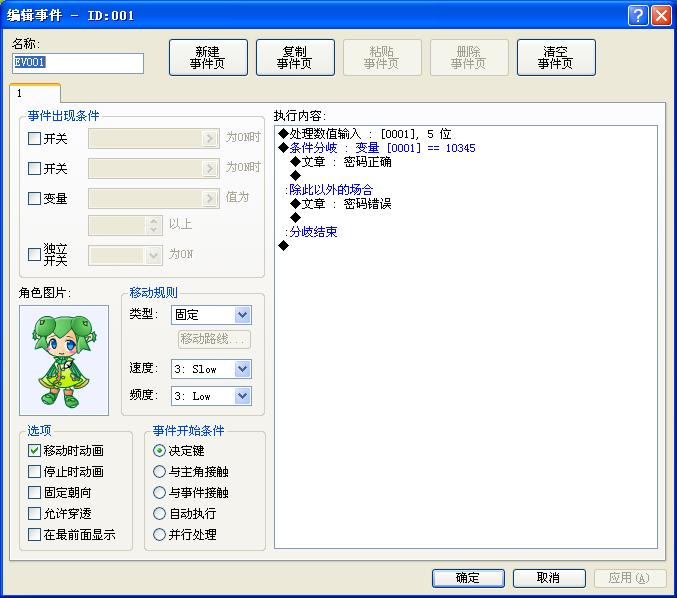Click the help question mark icon
The width and height of the screenshot is (677, 598).
pos(638,16)
